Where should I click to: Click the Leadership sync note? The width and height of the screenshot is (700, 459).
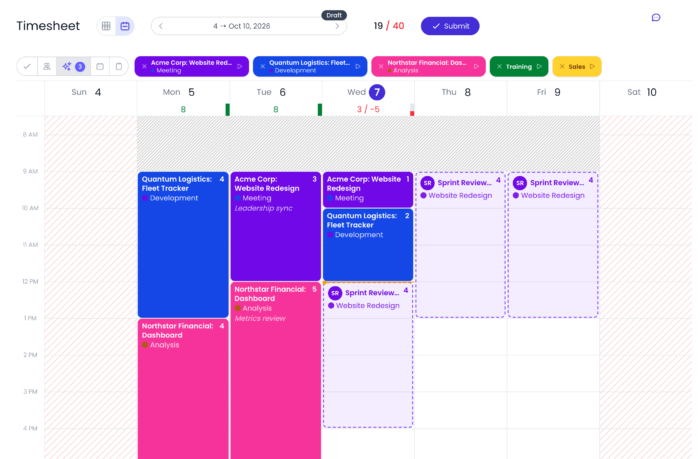point(263,209)
